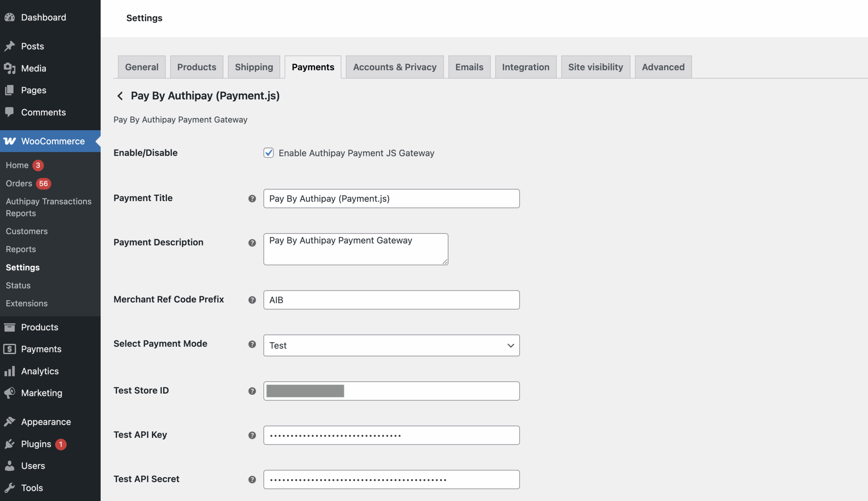The width and height of the screenshot is (868, 501).
Task: Click the Appearance paintbrush icon
Action: [x=9, y=422]
